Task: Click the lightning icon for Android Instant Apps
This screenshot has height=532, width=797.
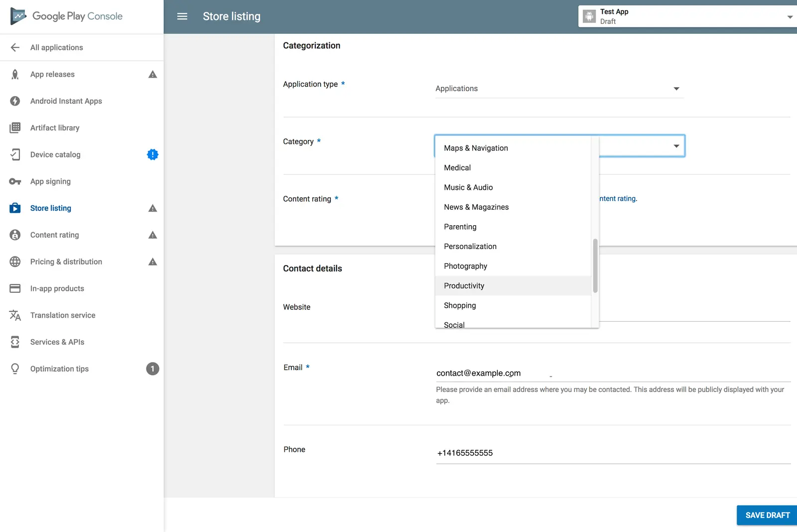Action: (15, 101)
